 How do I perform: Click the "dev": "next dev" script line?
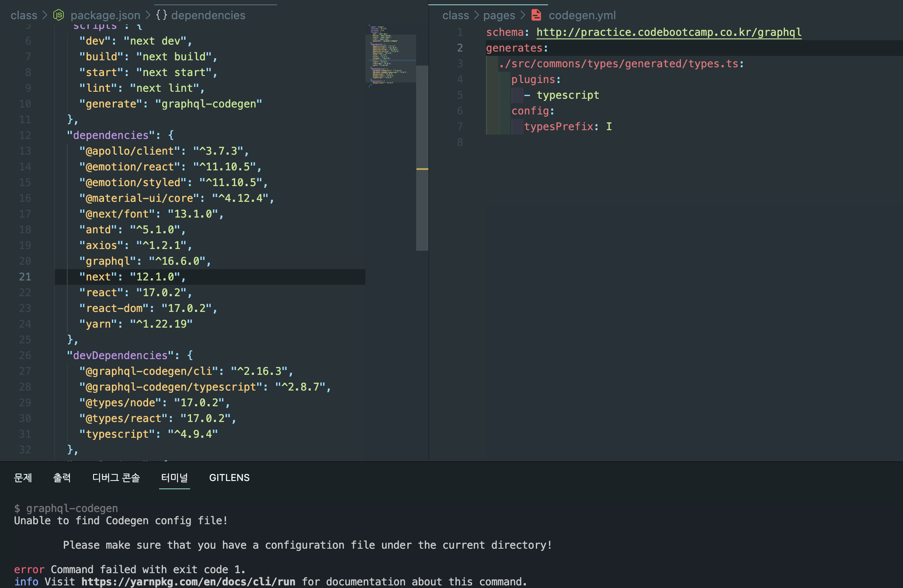tap(135, 41)
